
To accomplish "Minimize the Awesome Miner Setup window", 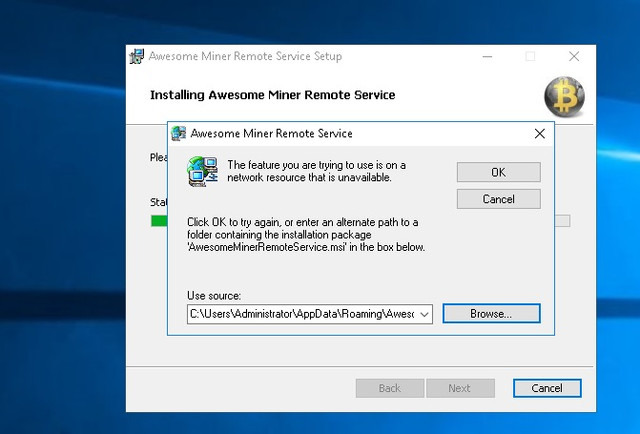I will [487, 56].
